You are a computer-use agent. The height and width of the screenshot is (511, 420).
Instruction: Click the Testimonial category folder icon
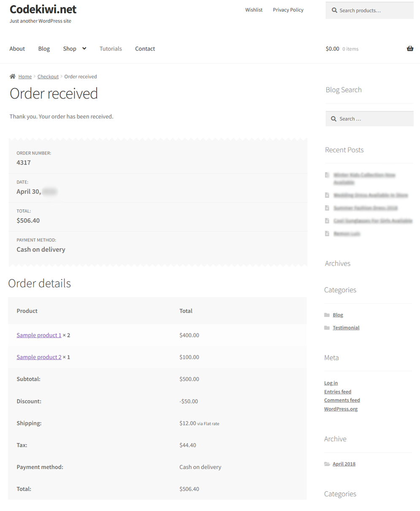[x=327, y=328]
